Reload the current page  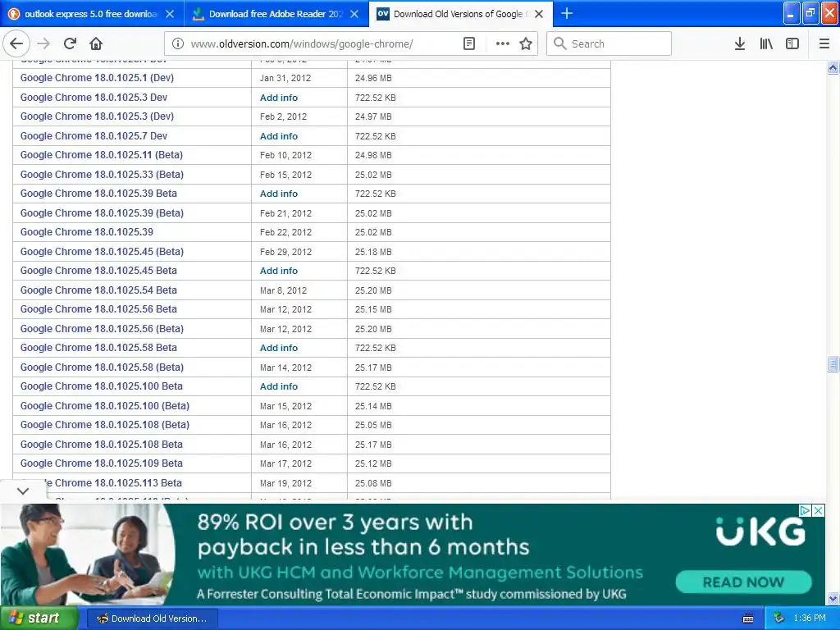70,44
